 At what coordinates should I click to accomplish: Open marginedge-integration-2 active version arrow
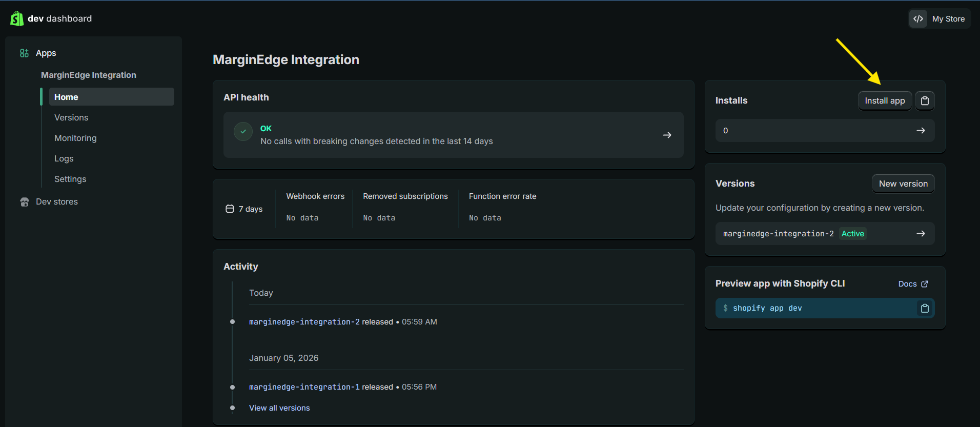click(x=921, y=234)
